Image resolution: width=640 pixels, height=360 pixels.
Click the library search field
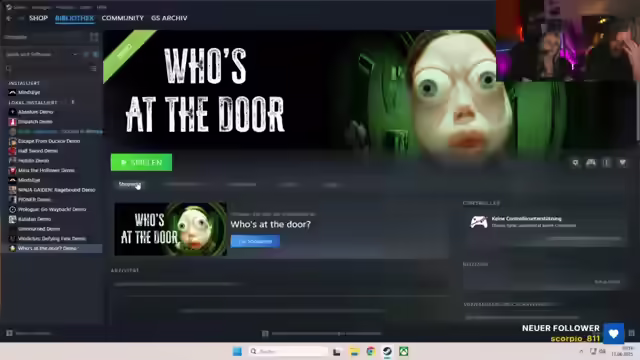click(x=47, y=69)
